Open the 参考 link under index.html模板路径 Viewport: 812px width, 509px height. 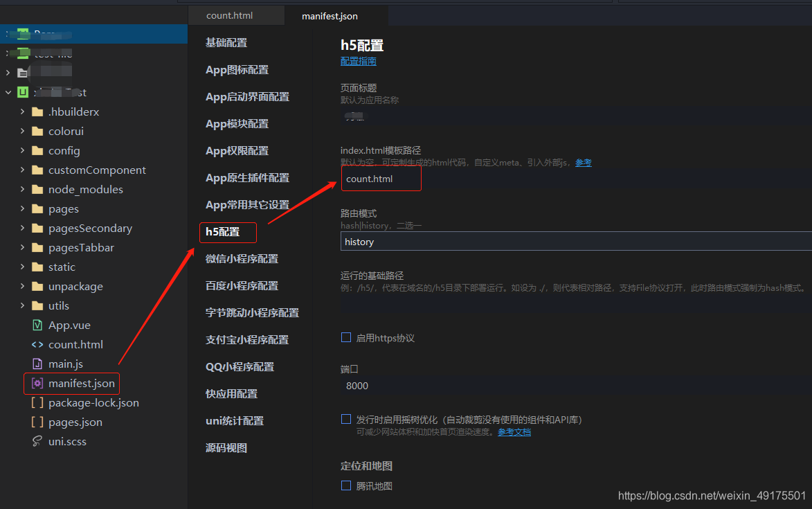(x=583, y=163)
